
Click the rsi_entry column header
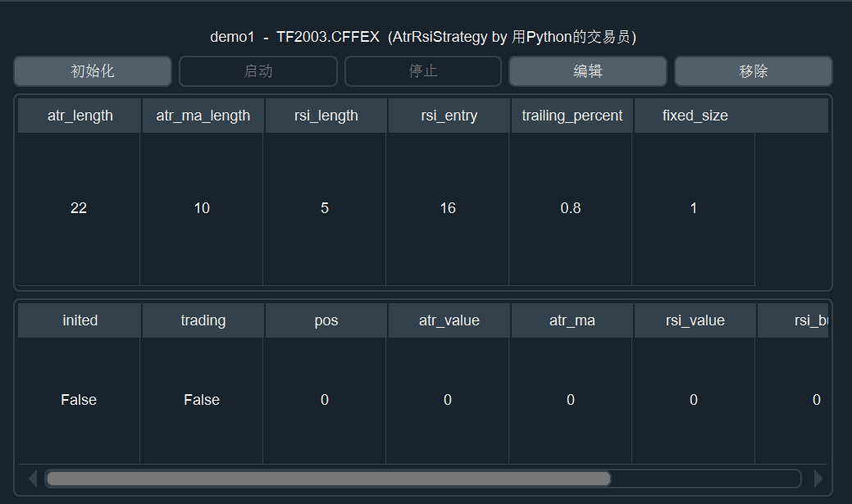(x=449, y=116)
